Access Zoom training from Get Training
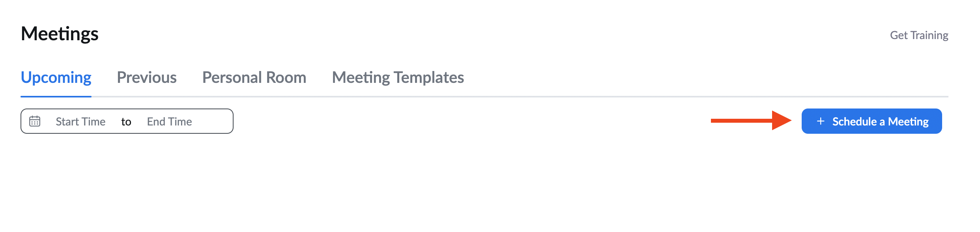The width and height of the screenshot is (980, 232). click(919, 35)
